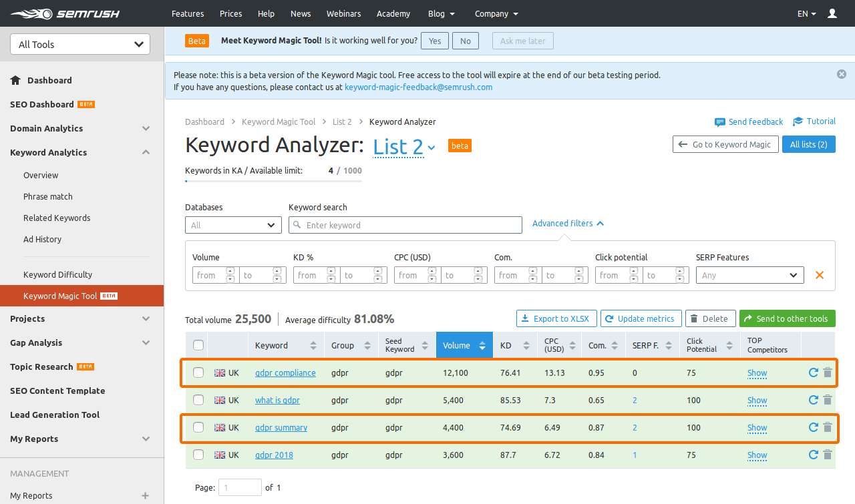Refresh metrics for gdpr 2018 row
855x504 pixels.
[813, 455]
